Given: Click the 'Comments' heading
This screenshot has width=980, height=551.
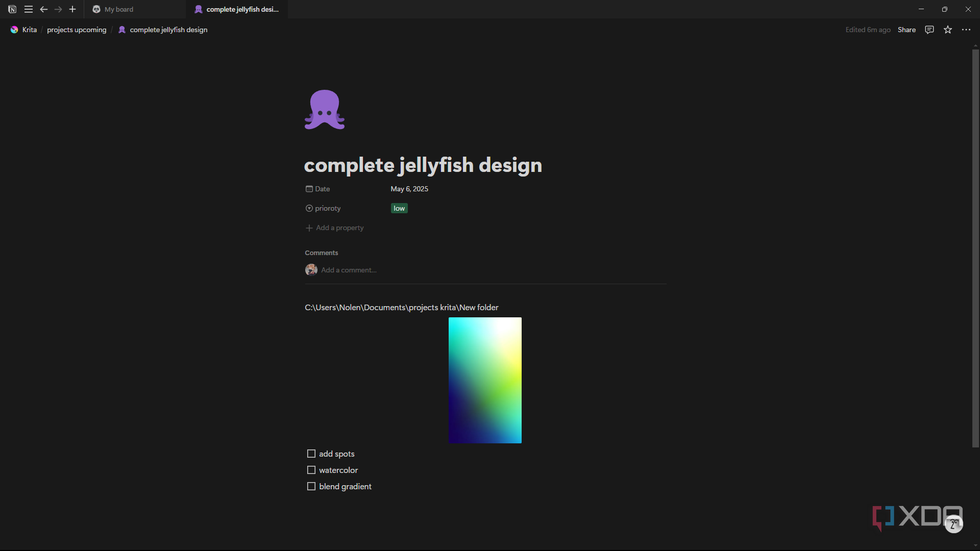Looking at the screenshot, I should click(322, 253).
